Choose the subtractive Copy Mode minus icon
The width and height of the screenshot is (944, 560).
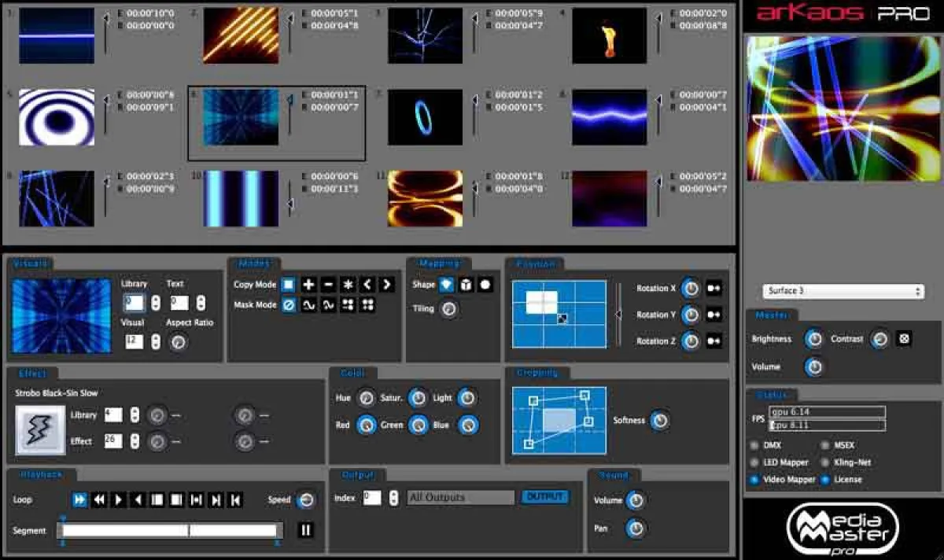pyautogui.click(x=328, y=285)
